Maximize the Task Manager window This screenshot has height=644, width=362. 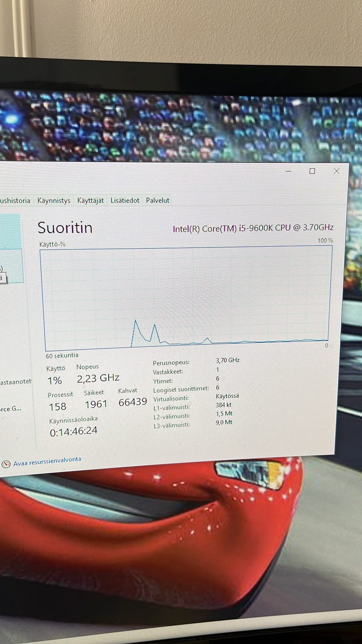coord(312,171)
